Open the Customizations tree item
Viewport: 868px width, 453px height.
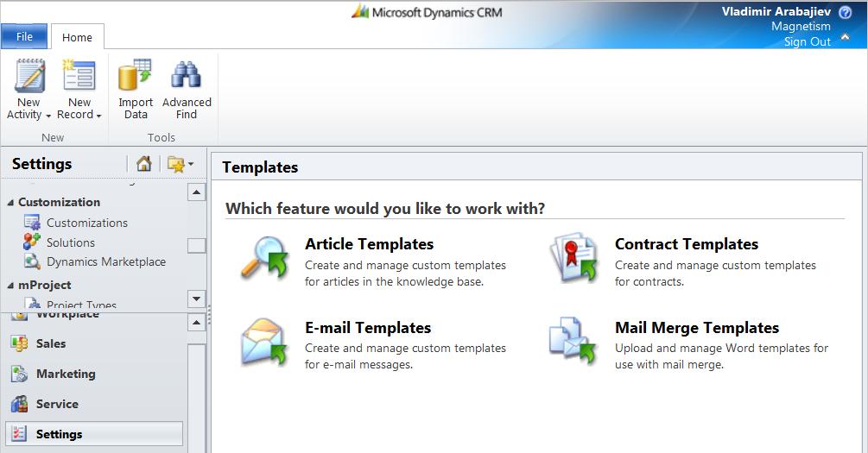coord(87,223)
